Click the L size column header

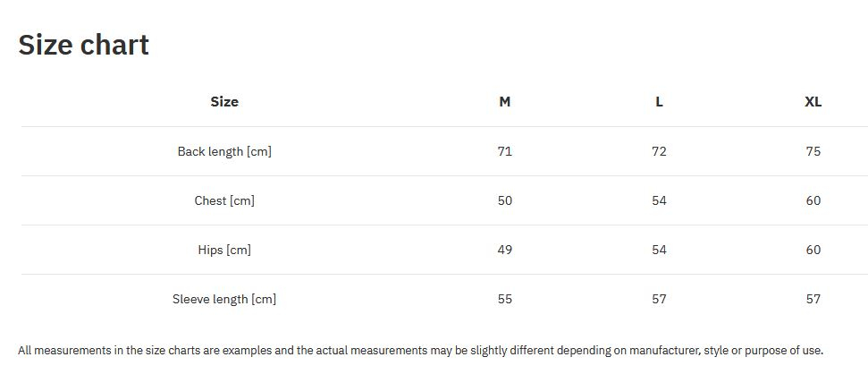tap(659, 102)
